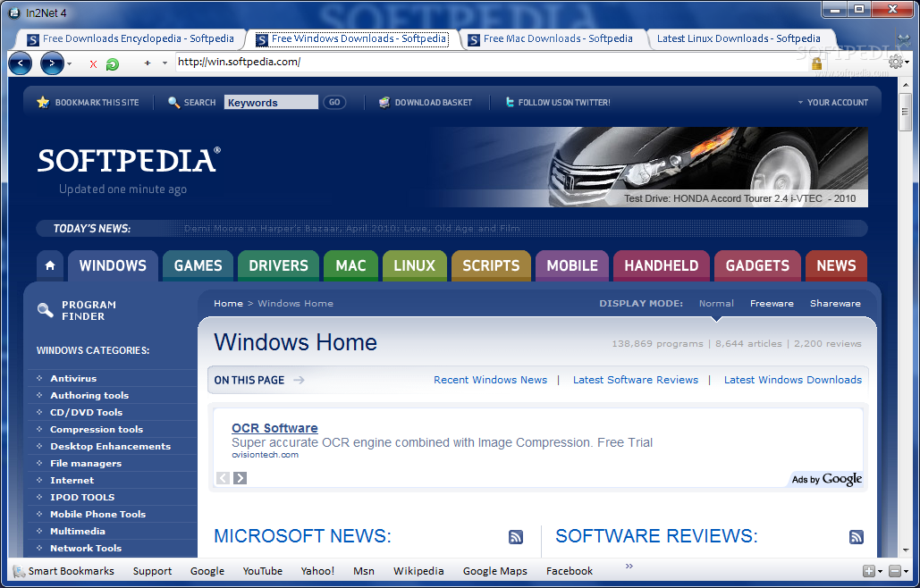Open the Gadgets section tab

click(757, 265)
